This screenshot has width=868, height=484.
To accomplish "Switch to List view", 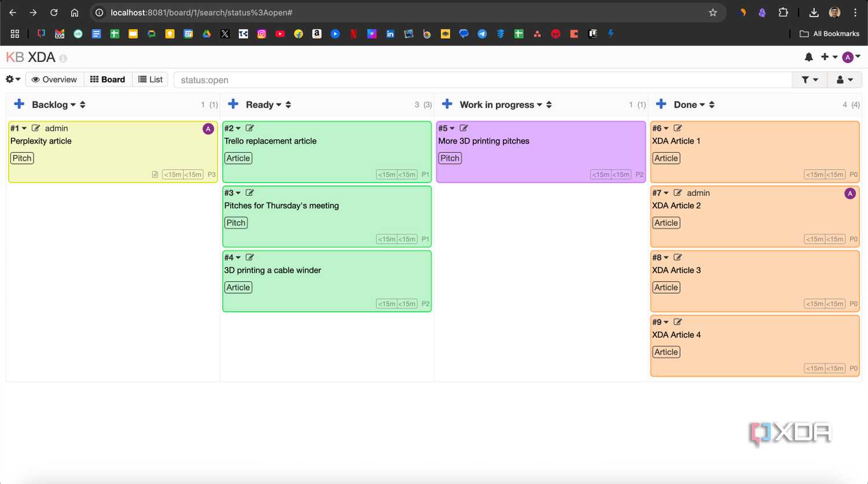I will (x=150, y=79).
